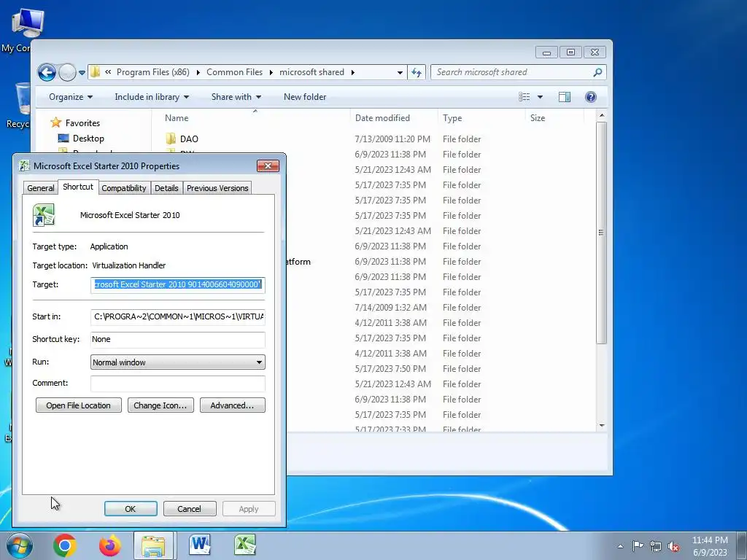Viewport: 747px width, 560px height.
Task: Click muted volume tray icon
Action: tap(673, 547)
